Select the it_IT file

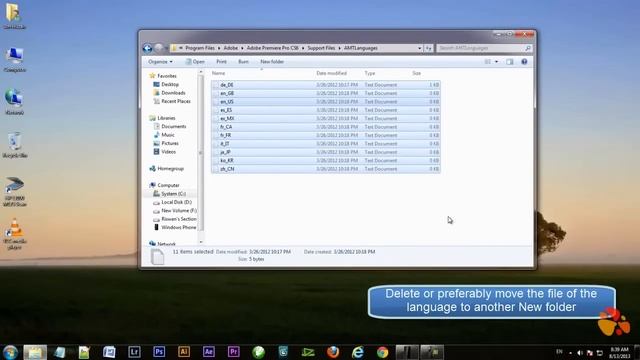click(326, 144)
